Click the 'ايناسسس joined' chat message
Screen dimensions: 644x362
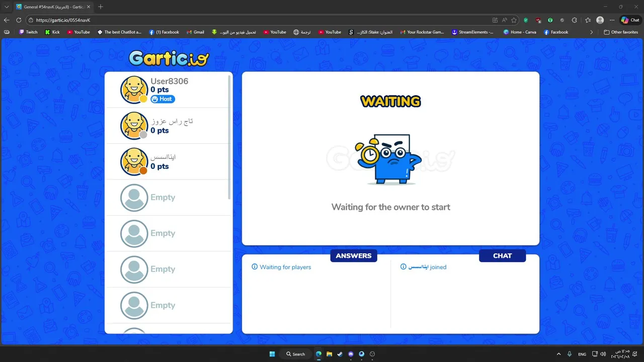(427, 267)
